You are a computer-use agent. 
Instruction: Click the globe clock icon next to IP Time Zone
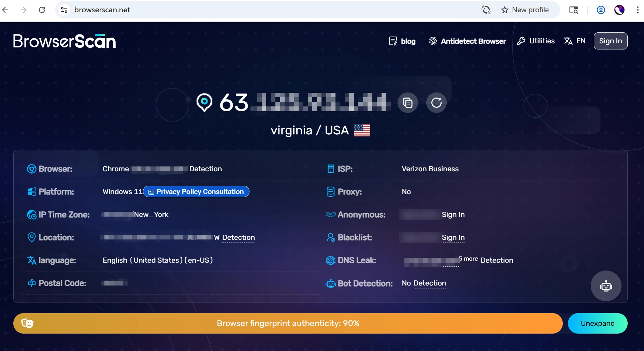[32, 215]
